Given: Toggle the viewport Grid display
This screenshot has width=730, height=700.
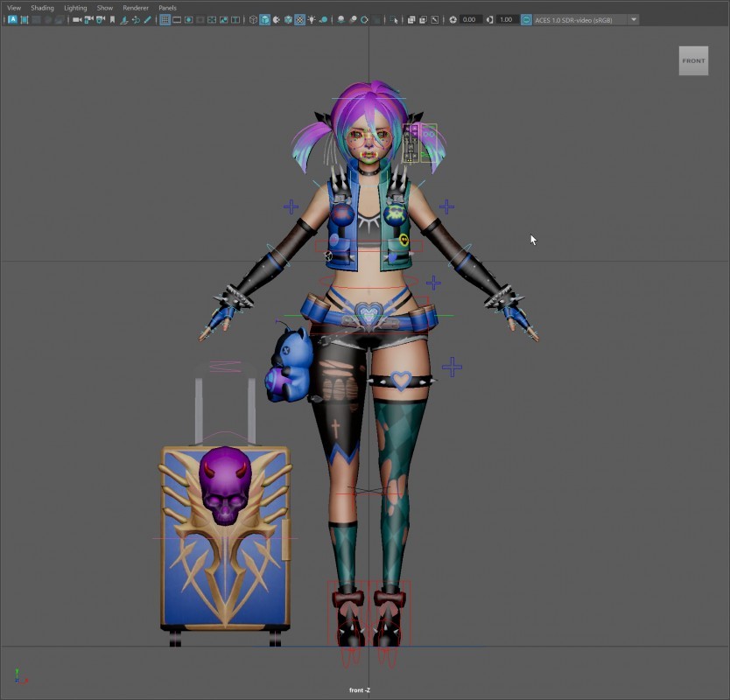Looking at the screenshot, I should (165, 19).
